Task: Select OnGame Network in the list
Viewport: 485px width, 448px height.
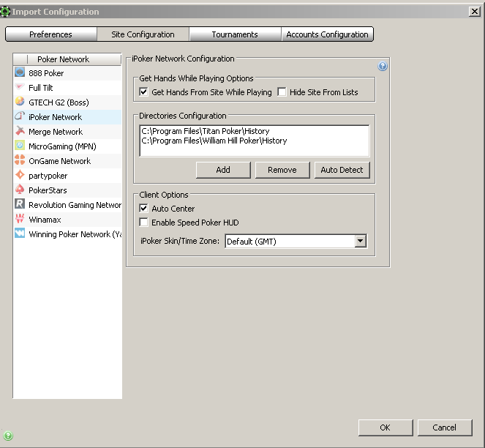Action: [x=67, y=161]
